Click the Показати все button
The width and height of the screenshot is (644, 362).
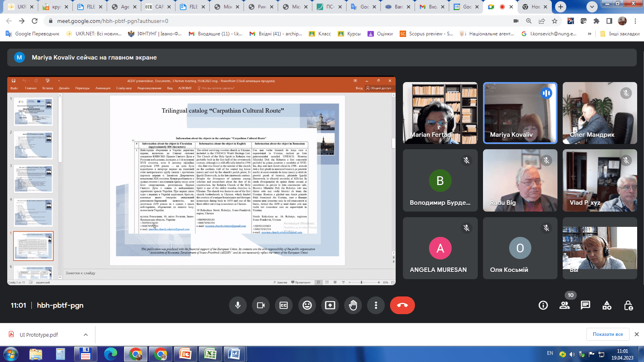coord(607,334)
